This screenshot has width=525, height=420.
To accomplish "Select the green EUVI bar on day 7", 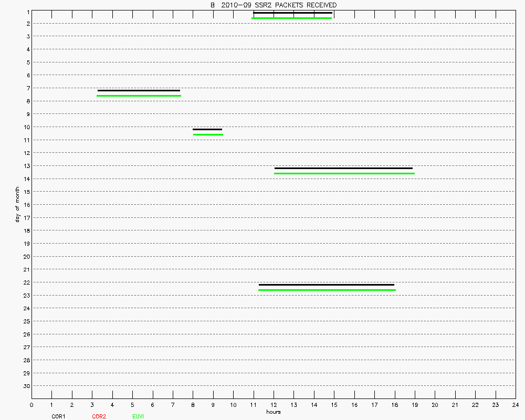I will click(x=139, y=96).
